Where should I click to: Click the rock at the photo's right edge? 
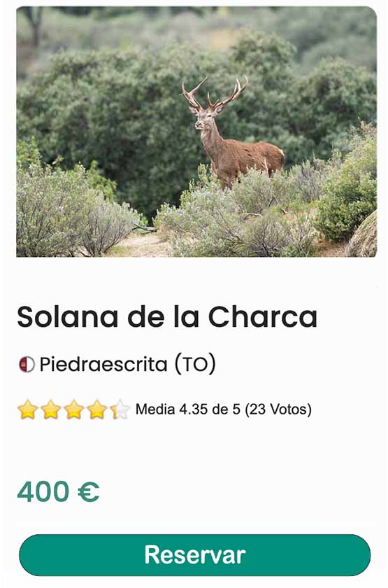363,237
